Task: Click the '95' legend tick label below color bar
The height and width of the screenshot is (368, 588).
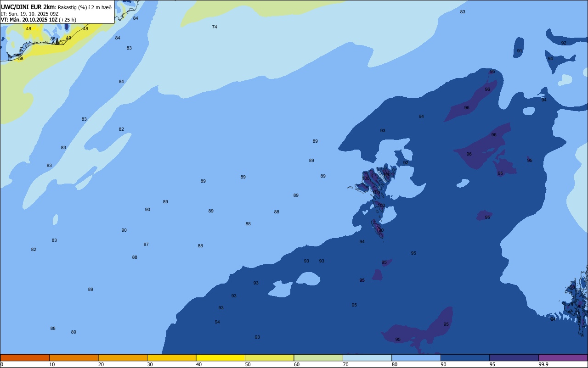Action: click(492, 364)
